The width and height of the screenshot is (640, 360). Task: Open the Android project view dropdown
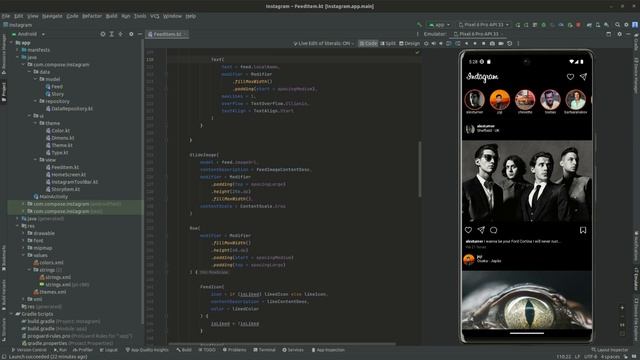pos(28,34)
